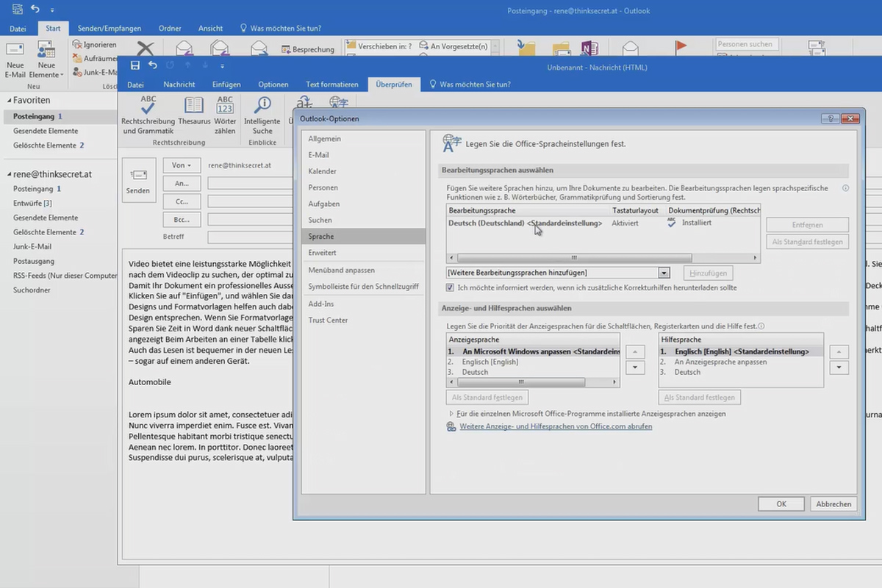Move Hilfesprache up with arrow button
The height and width of the screenshot is (588, 882).
coord(839,352)
